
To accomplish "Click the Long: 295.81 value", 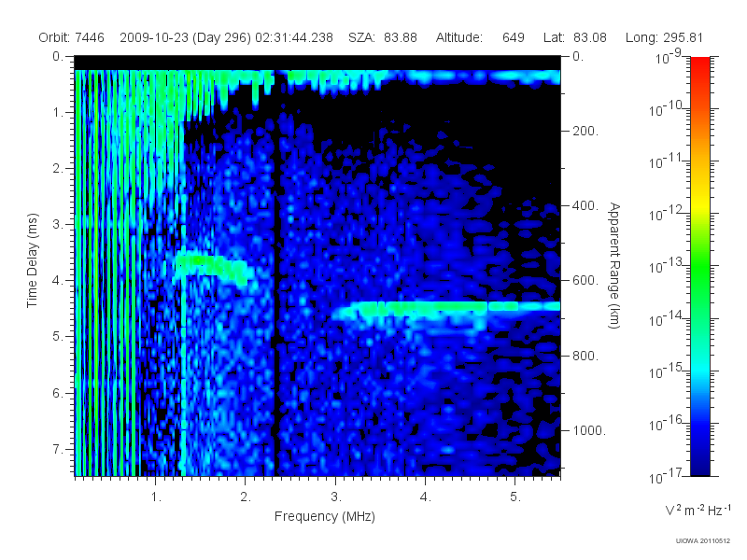I will pos(664,37).
